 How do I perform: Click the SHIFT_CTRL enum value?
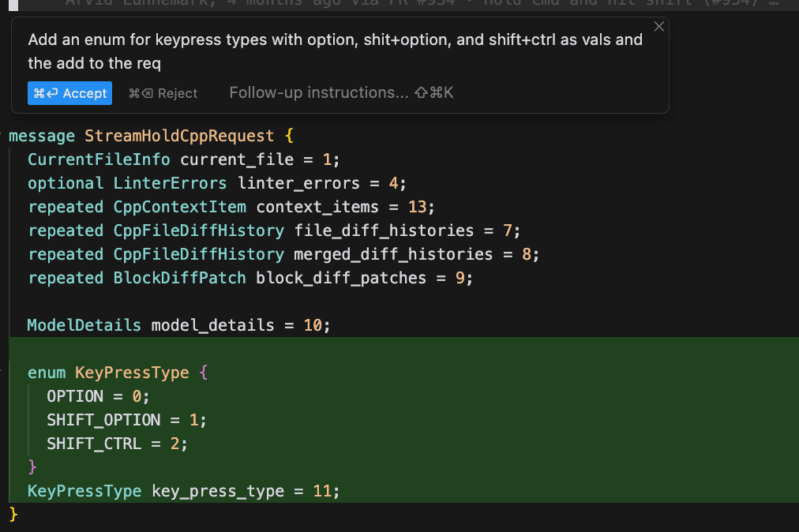coord(94,444)
